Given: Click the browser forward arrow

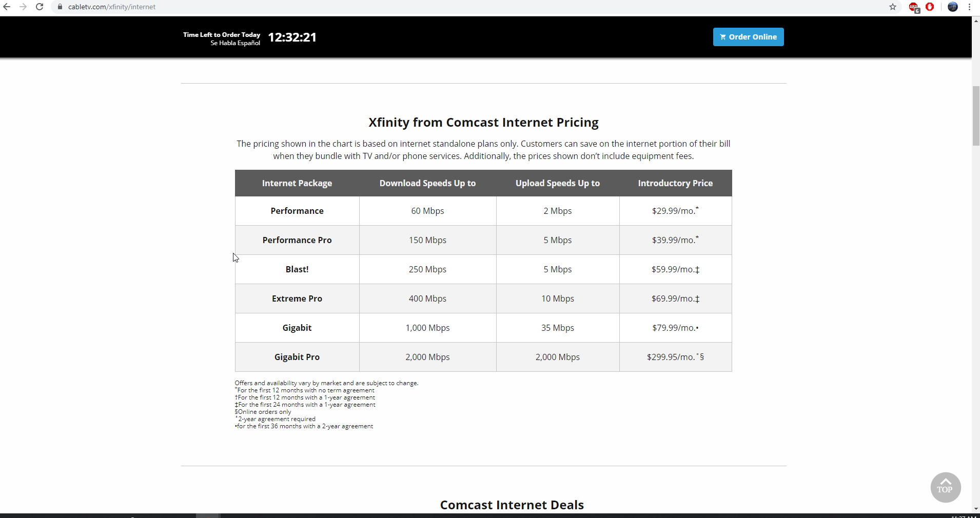Looking at the screenshot, I should [x=23, y=7].
